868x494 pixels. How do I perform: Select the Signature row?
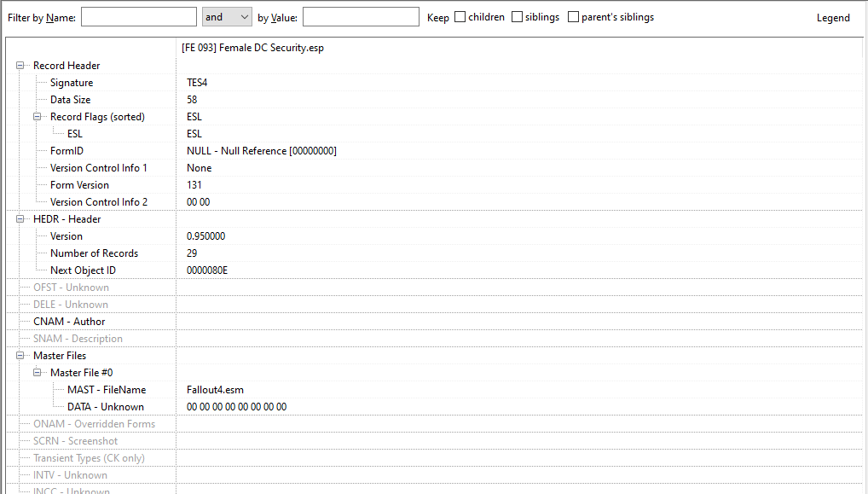(x=72, y=83)
